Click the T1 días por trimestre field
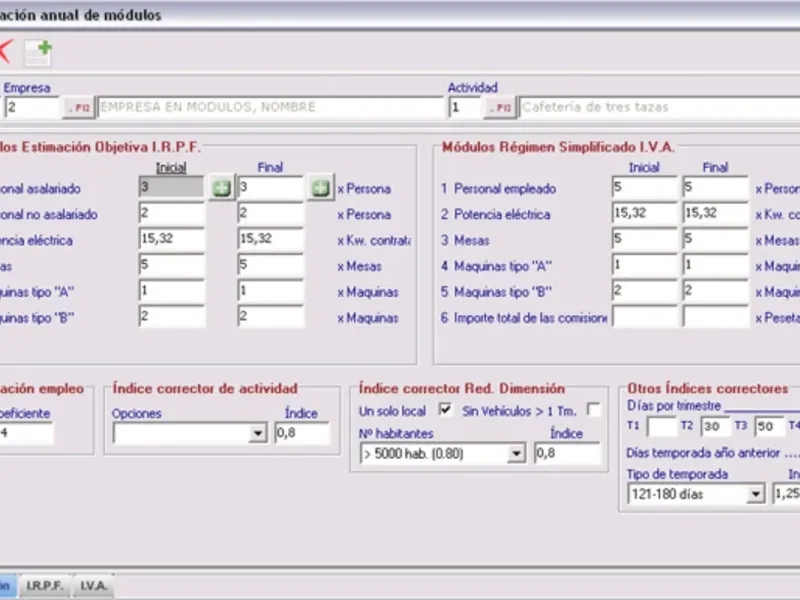 click(x=661, y=426)
